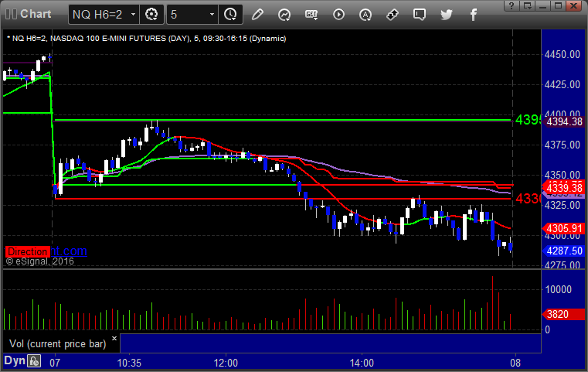588x372 pixels.
Task: Minimize the chart window
Action: point(542,5)
